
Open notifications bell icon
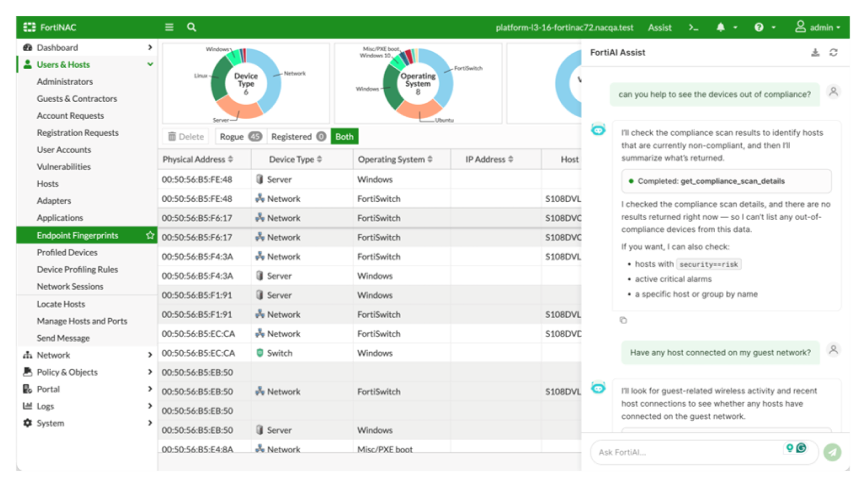pos(721,27)
